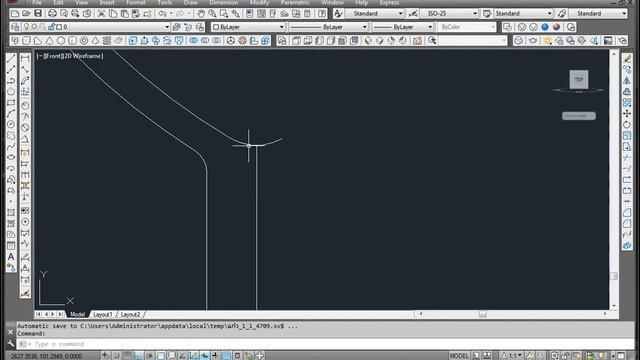Open the ISO-25 dimension style dropdown
Screen dimensions: 640x360
point(449,13)
